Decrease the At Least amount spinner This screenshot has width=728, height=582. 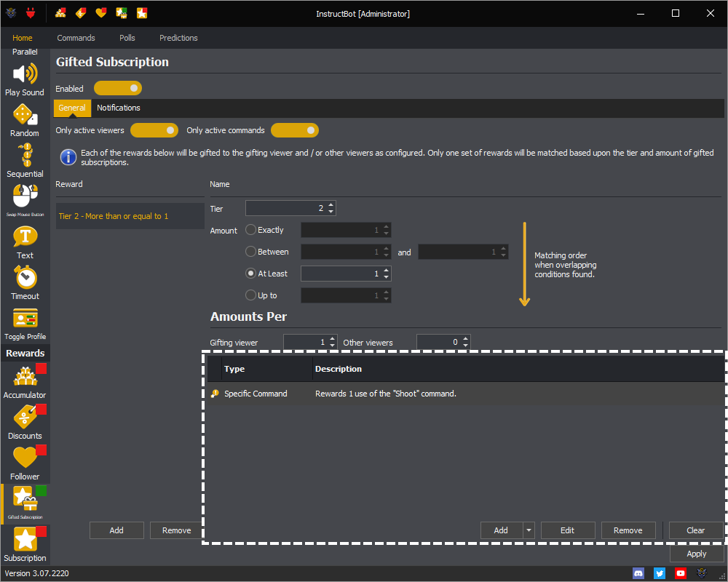click(x=387, y=277)
